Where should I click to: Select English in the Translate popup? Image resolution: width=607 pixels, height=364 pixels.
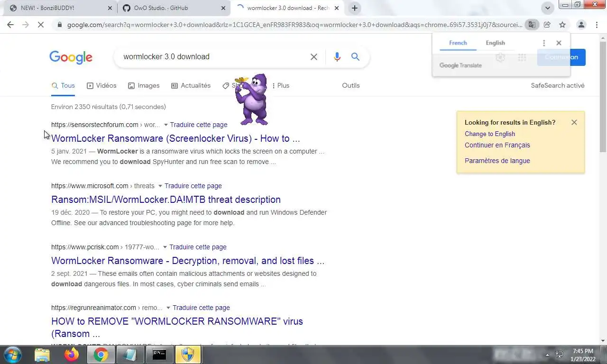[x=495, y=43]
